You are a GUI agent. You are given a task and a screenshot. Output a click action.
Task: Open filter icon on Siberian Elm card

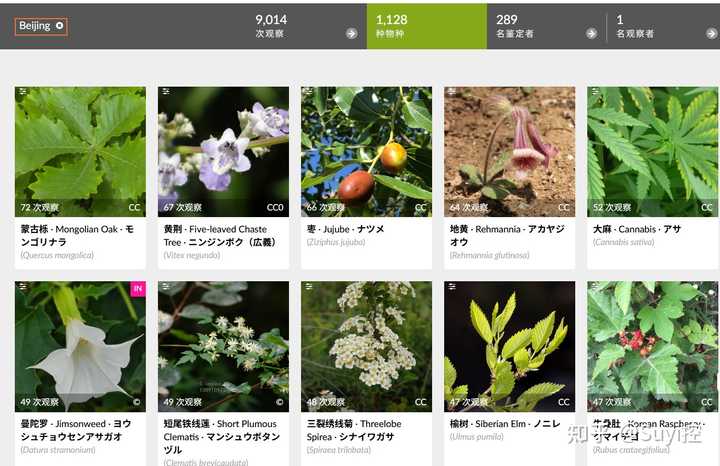[452, 286]
